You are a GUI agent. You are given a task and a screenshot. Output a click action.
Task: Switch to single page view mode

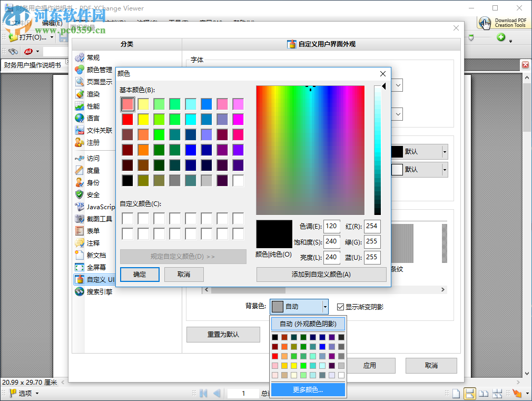456,393
